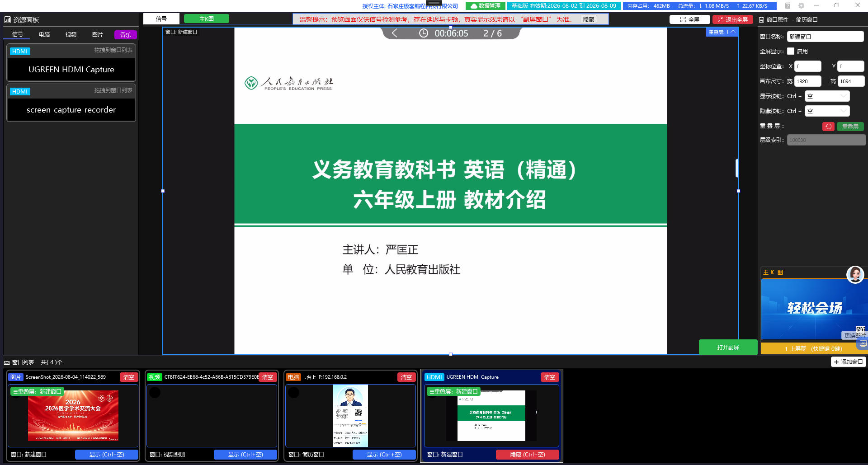The image size is (868, 465).
Task: Select the UGREEN HDMI Capture source card
Action: pyautogui.click(x=71, y=63)
